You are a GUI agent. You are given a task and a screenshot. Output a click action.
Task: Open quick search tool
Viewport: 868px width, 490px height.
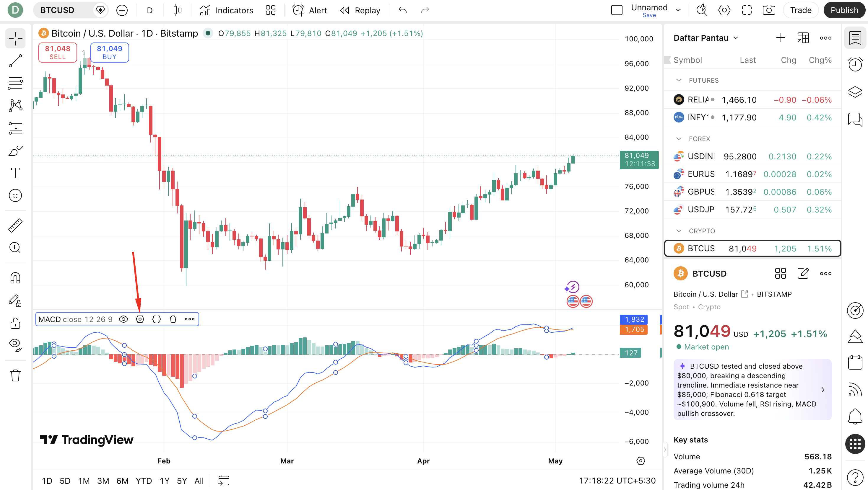point(702,10)
